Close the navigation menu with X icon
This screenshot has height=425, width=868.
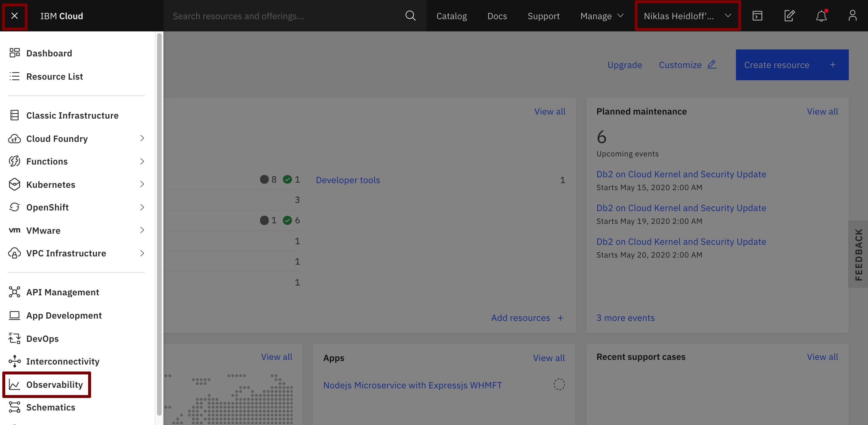point(15,16)
